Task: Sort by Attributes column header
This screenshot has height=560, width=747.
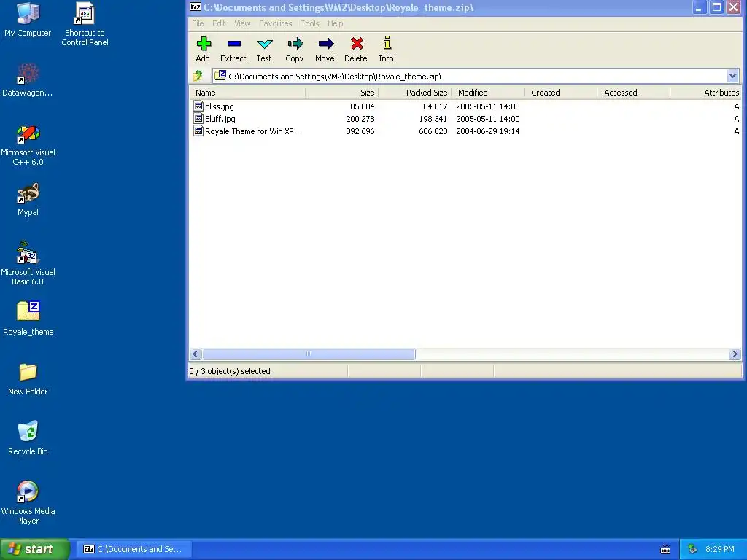Action: pos(706,93)
